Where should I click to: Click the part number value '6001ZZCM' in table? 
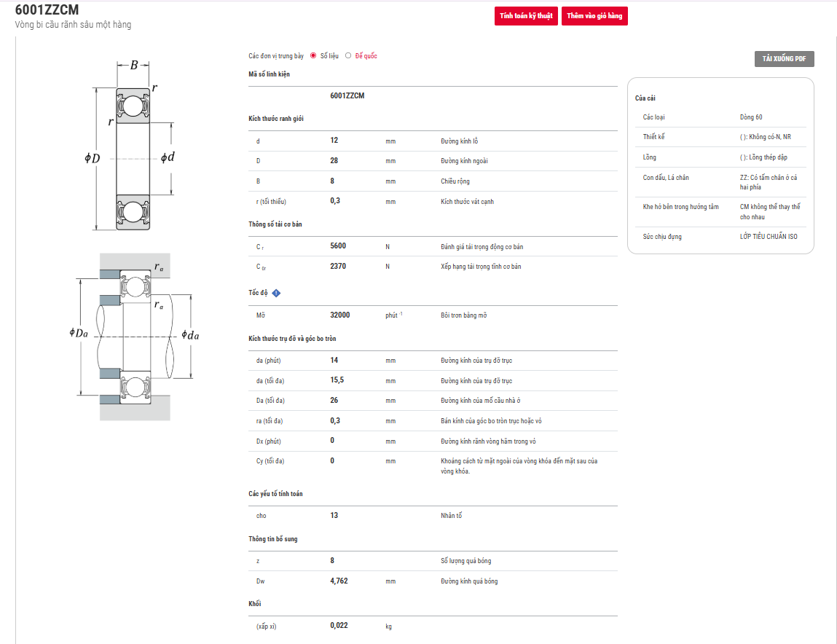pos(347,95)
